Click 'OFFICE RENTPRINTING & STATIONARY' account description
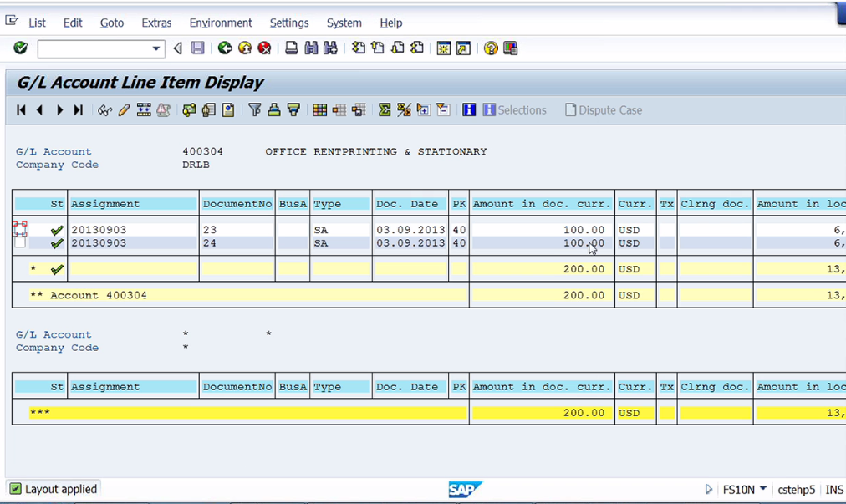 click(x=376, y=151)
